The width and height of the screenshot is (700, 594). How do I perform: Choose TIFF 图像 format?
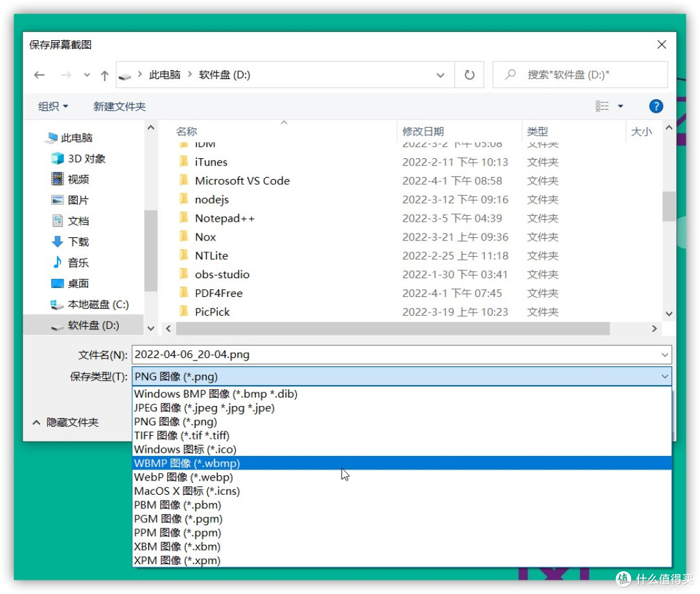402,436
